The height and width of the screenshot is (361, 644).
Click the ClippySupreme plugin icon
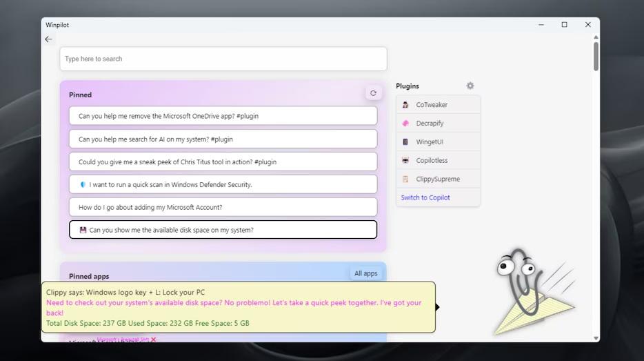(x=405, y=179)
